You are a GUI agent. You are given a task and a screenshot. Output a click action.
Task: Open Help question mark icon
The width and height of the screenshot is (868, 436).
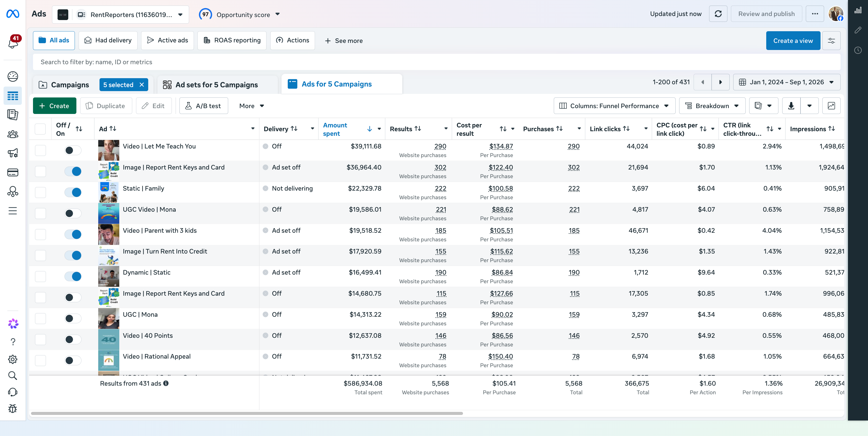pyautogui.click(x=13, y=342)
